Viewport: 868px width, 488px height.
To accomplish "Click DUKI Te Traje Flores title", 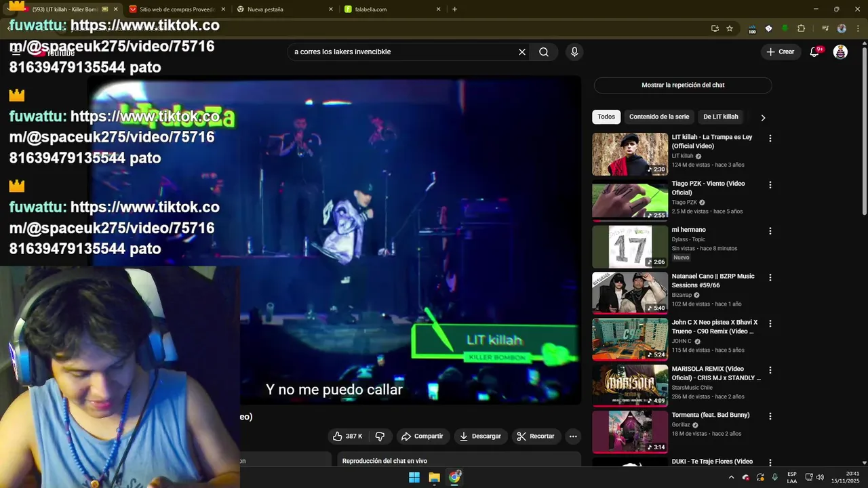I will click(x=712, y=462).
